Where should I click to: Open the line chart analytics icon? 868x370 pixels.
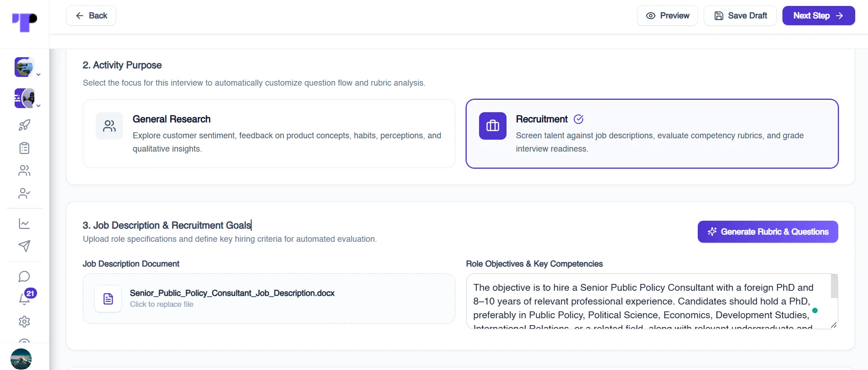(24, 224)
